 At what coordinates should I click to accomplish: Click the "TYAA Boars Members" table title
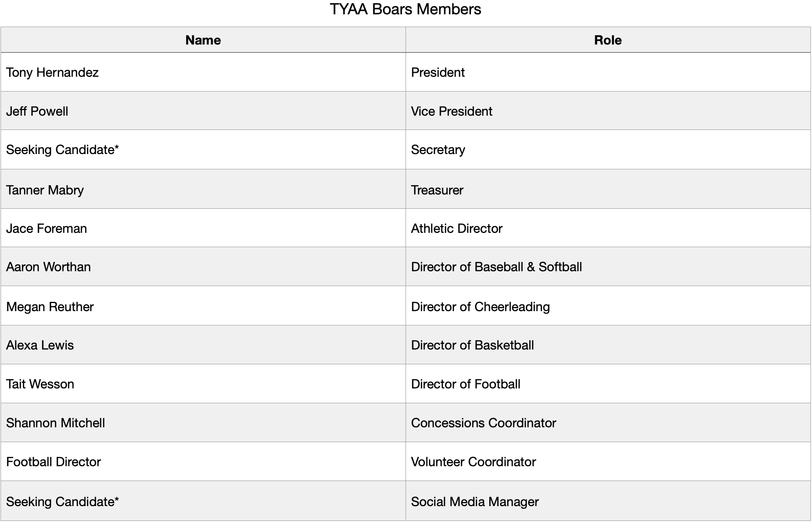click(405, 9)
